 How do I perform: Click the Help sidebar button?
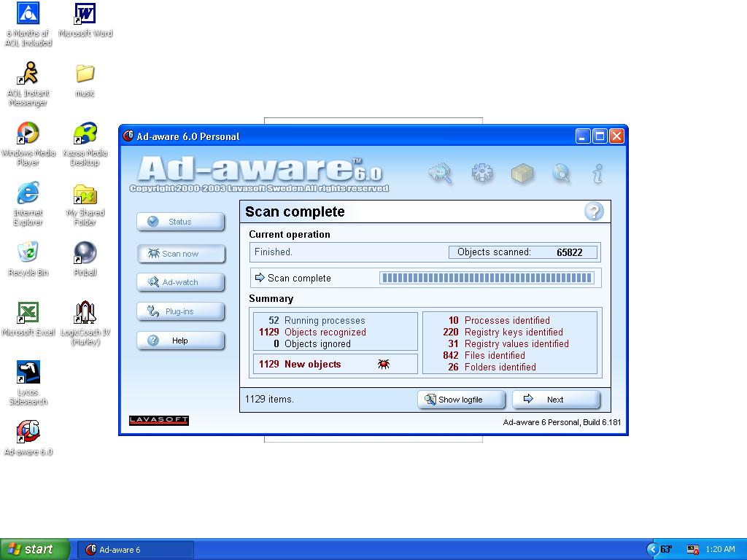click(x=181, y=341)
